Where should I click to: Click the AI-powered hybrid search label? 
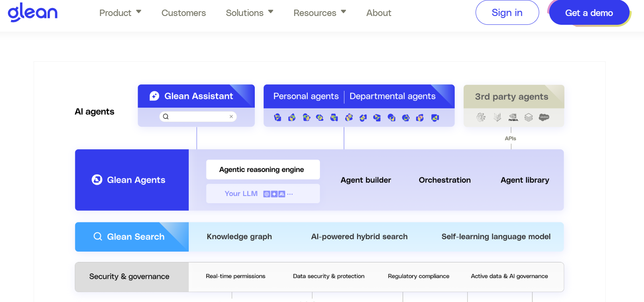coord(359,236)
